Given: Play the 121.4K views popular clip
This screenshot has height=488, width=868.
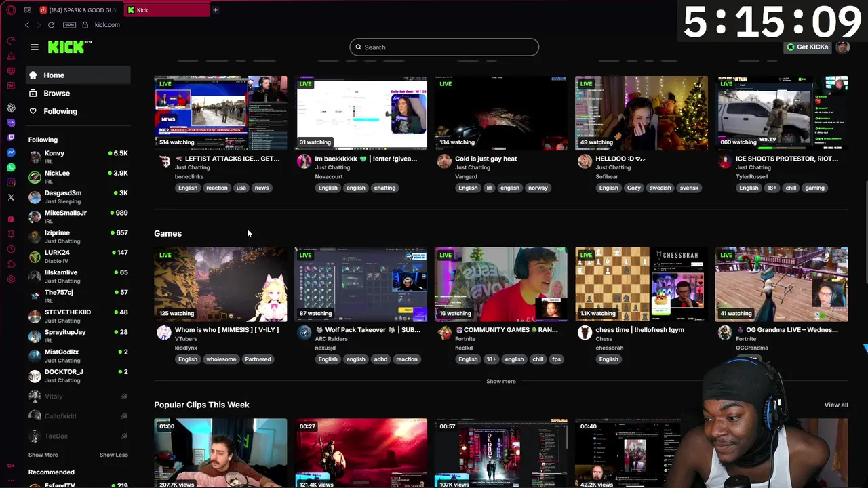Looking at the screenshot, I should coord(361,453).
